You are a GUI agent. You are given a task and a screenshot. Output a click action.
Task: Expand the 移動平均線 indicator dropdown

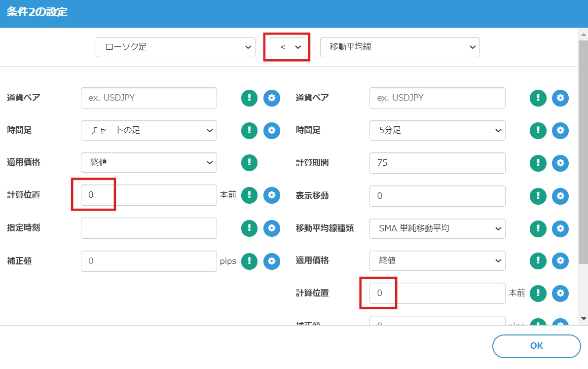tap(400, 47)
